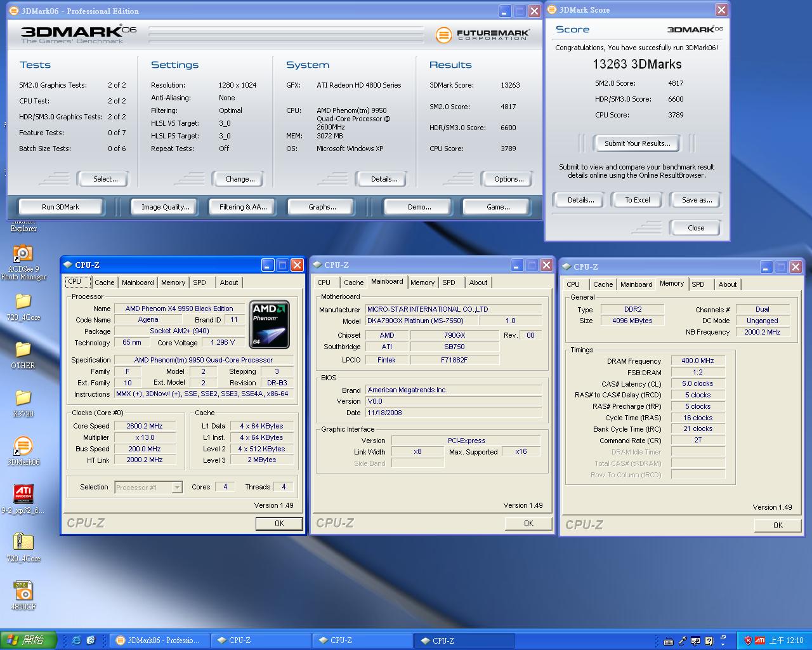
Task: Open SPD tab in CPU-Z memory window
Action: (698, 284)
